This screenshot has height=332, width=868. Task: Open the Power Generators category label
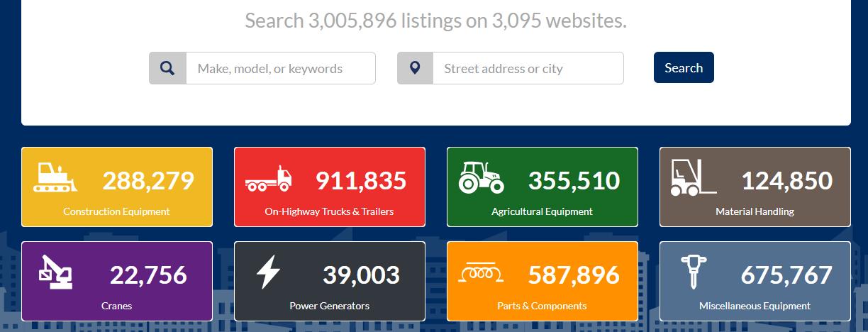pyautogui.click(x=329, y=306)
